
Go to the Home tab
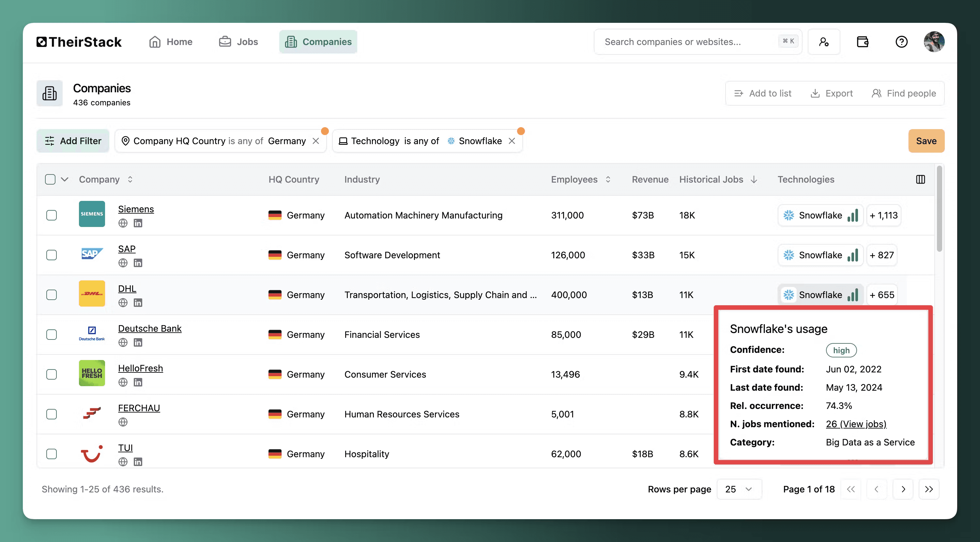(170, 42)
